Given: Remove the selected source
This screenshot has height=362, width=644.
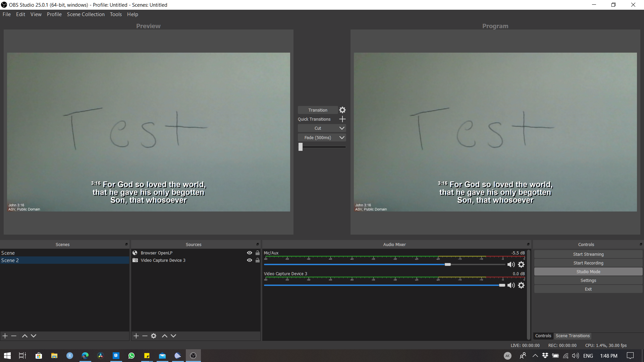Looking at the screenshot, I should click(x=145, y=336).
